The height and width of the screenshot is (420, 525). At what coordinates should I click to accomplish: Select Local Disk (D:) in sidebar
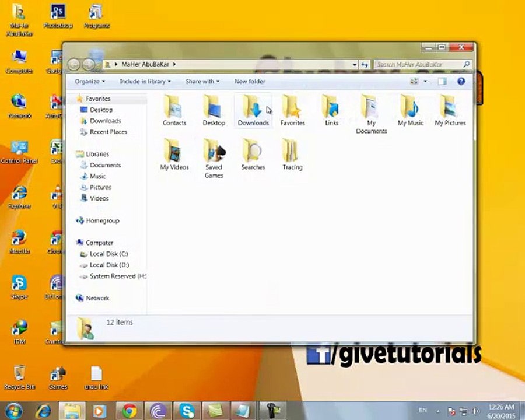click(x=109, y=265)
